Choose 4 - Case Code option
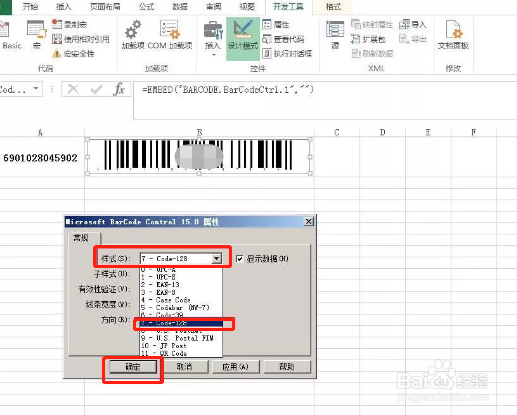517x415 pixels. pos(181,300)
